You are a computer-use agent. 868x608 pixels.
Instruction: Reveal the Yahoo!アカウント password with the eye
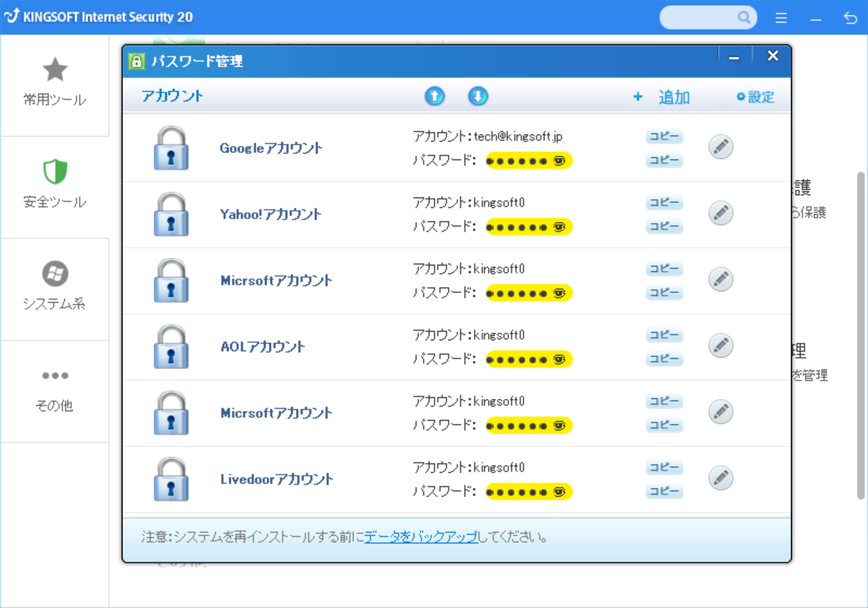click(x=559, y=227)
